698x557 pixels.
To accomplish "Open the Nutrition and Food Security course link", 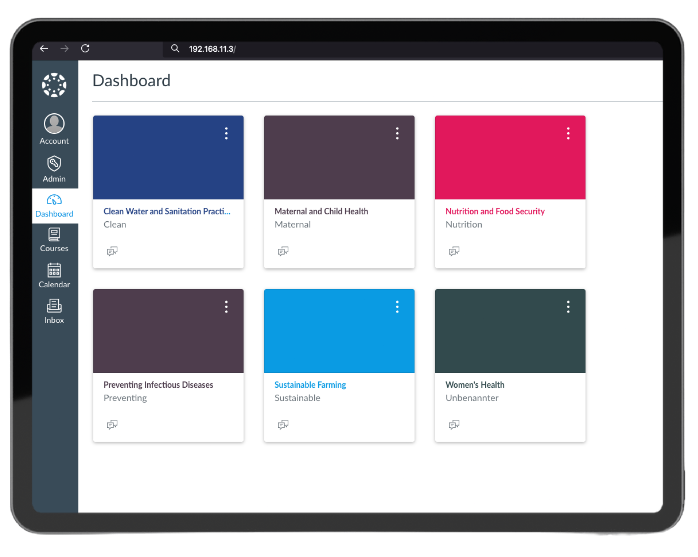I will point(494,212).
